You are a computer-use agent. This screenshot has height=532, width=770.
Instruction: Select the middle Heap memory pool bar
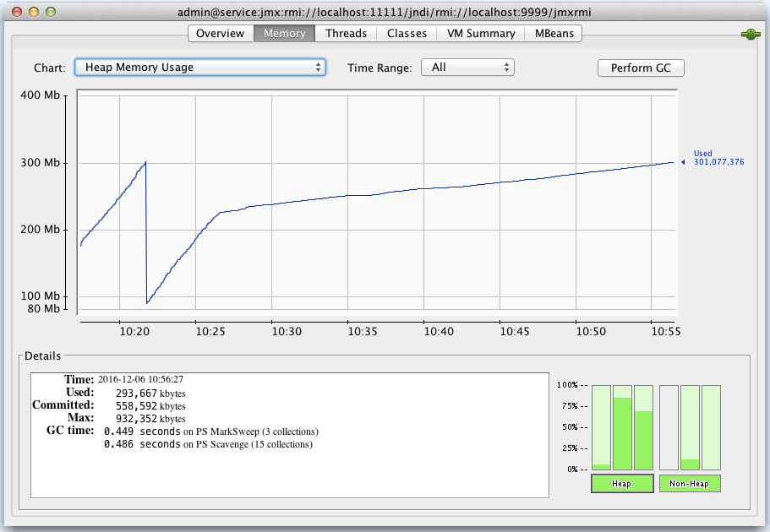pos(622,427)
